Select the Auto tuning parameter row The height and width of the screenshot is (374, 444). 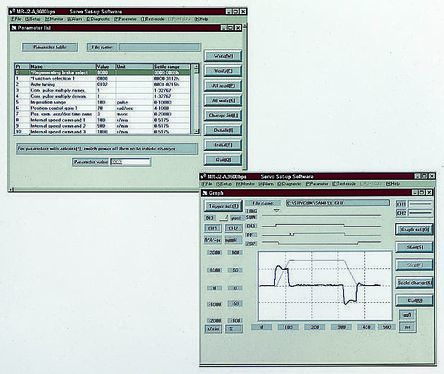103,84
